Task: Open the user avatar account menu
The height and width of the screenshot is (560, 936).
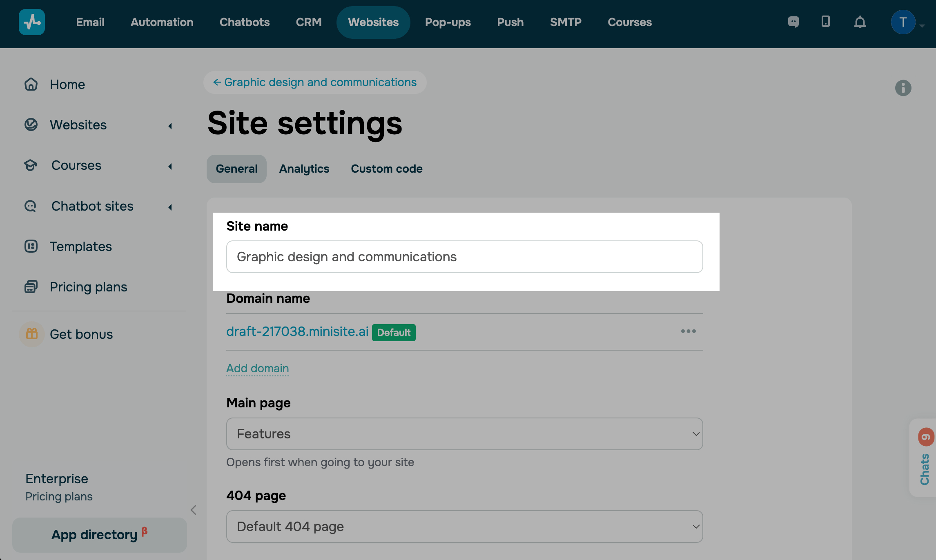Action: point(903,22)
